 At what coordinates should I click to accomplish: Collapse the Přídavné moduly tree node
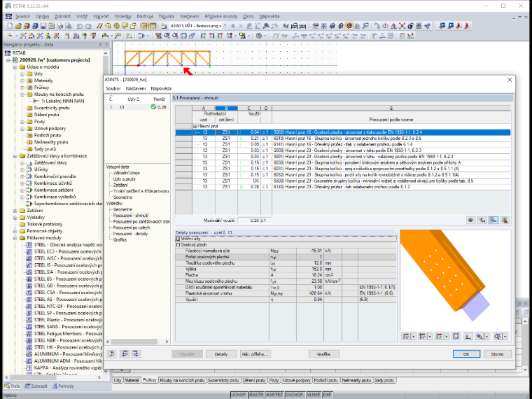[x=15, y=238]
